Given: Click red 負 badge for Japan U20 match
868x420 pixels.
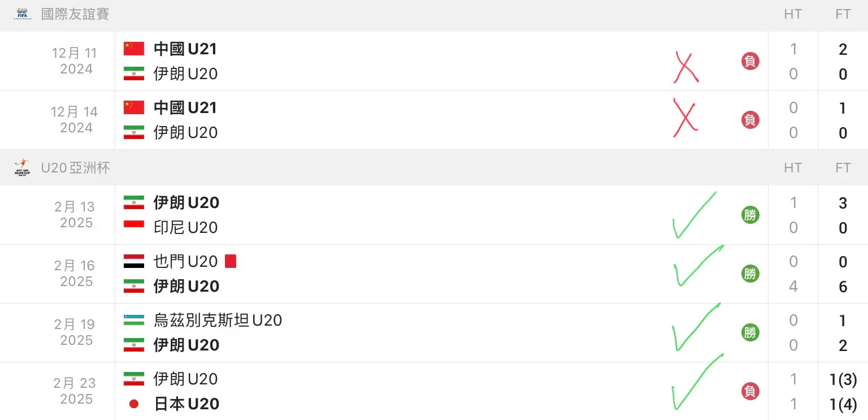Looking at the screenshot, I should tap(750, 391).
